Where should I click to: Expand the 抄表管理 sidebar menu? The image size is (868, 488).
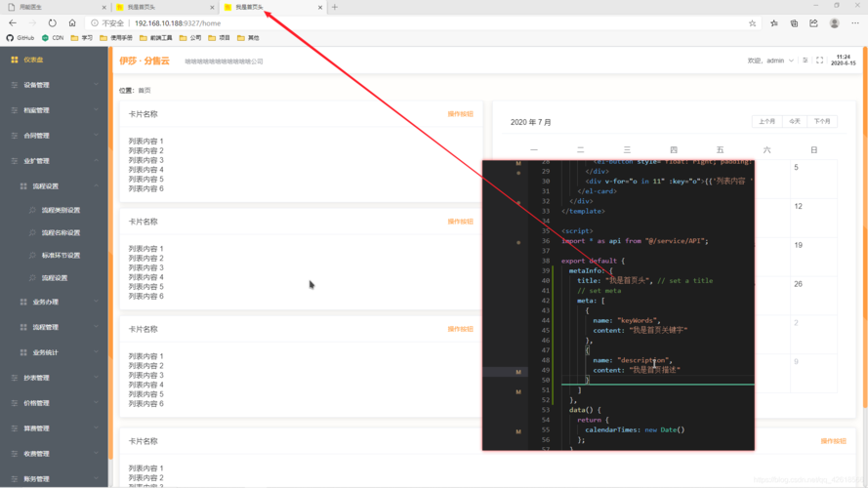click(55, 378)
